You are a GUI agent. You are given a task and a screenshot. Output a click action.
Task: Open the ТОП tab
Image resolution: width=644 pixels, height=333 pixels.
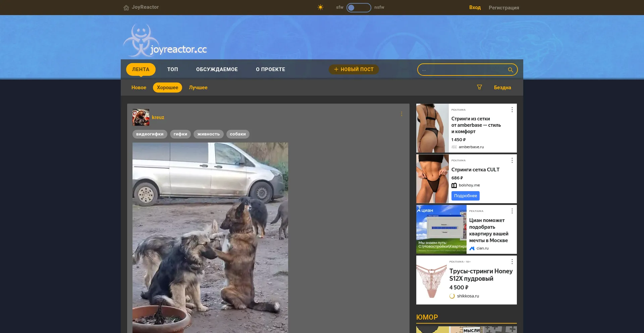173,69
